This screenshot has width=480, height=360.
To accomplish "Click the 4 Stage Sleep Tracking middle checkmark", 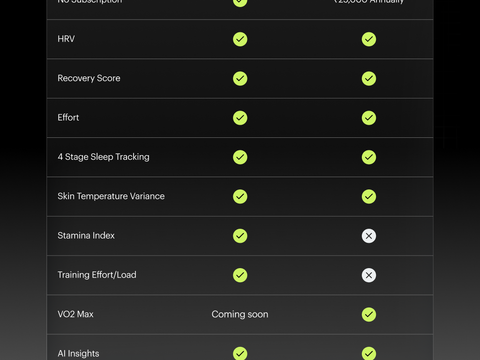I will click(240, 157).
